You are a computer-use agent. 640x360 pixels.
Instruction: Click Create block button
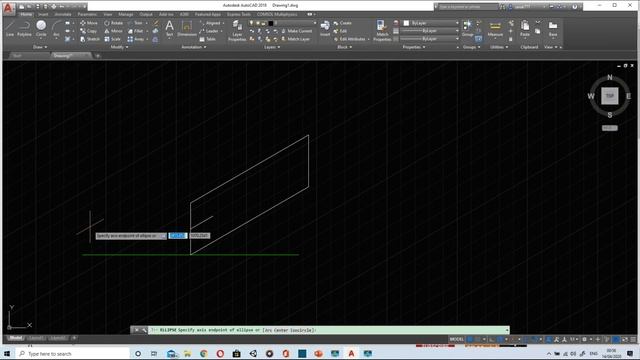point(342,23)
